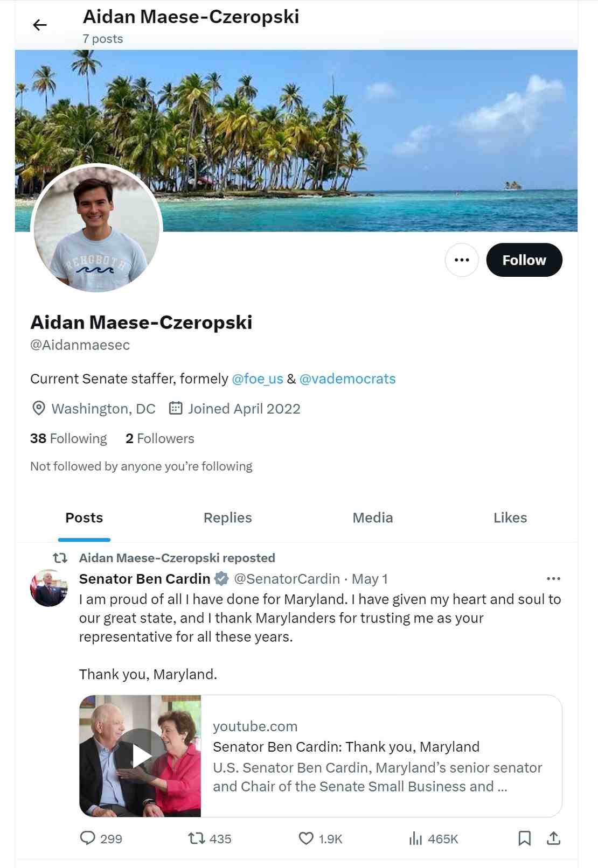Viewport: 598px width, 868px height.
Task: Click the repost icon showing 435
Action: 197,838
